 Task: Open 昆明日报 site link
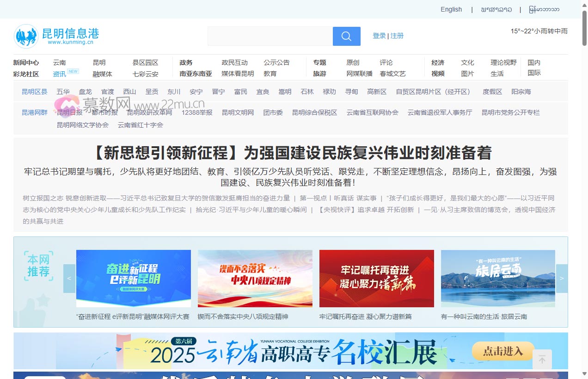pos(69,112)
